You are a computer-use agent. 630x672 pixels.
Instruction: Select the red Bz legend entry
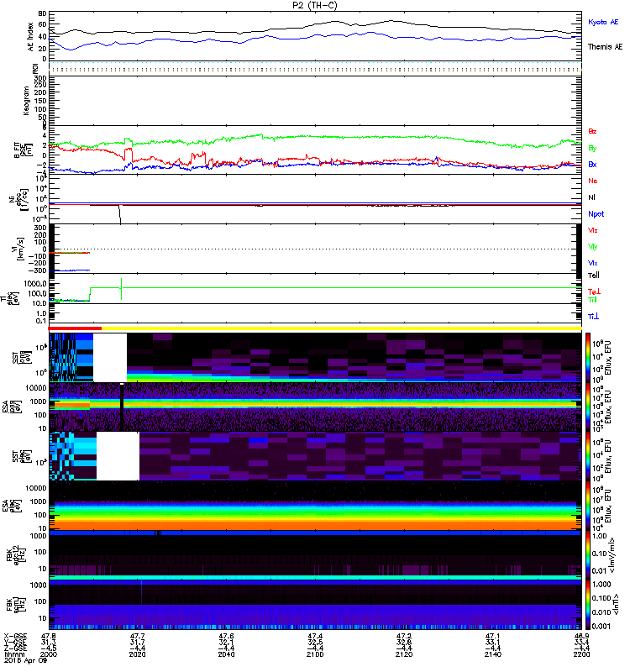[x=592, y=132]
